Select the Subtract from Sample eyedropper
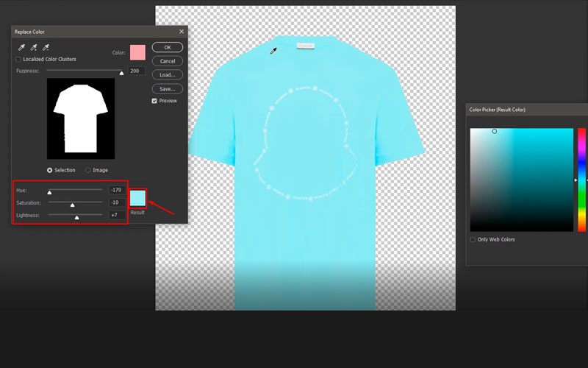 pos(46,47)
